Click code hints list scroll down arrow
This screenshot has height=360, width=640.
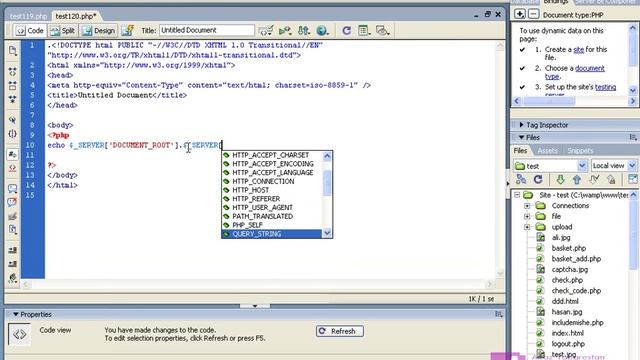(x=327, y=233)
